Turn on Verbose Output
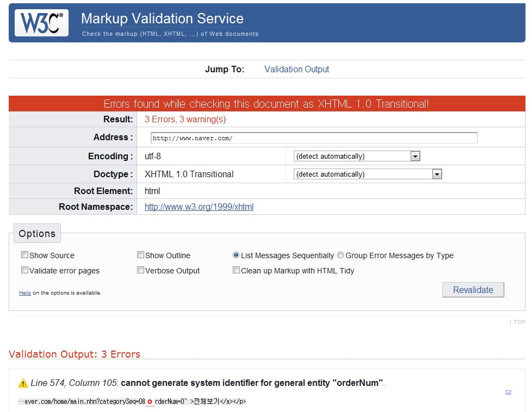This screenshot has height=412, width=532. (140, 270)
